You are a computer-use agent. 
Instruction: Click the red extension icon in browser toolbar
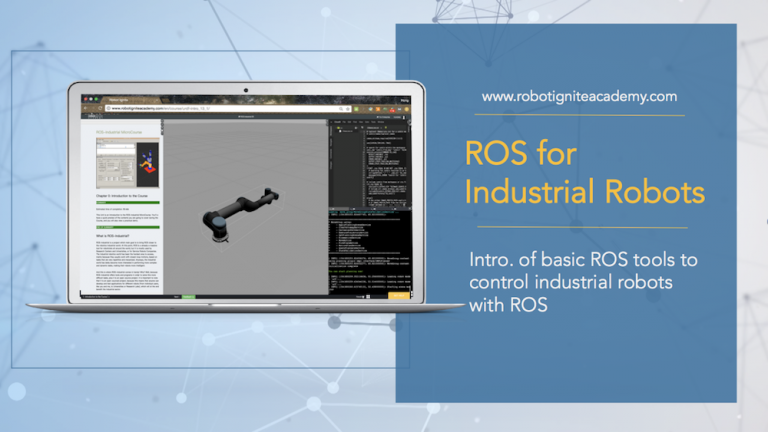[392, 110]
